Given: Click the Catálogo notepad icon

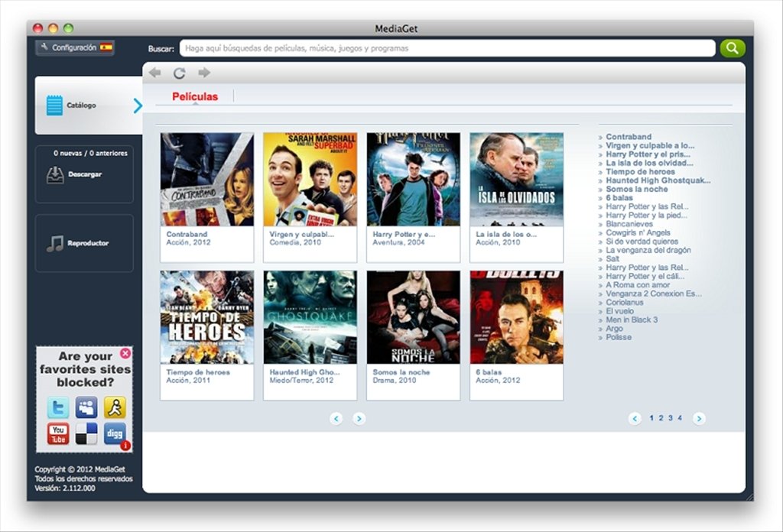Looking at the screenshot, I should (54, 105).
